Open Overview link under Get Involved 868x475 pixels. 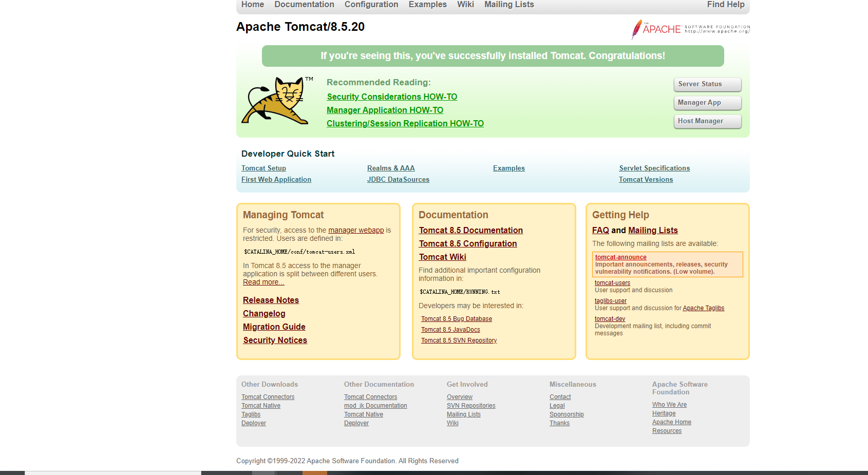[460, 397]
